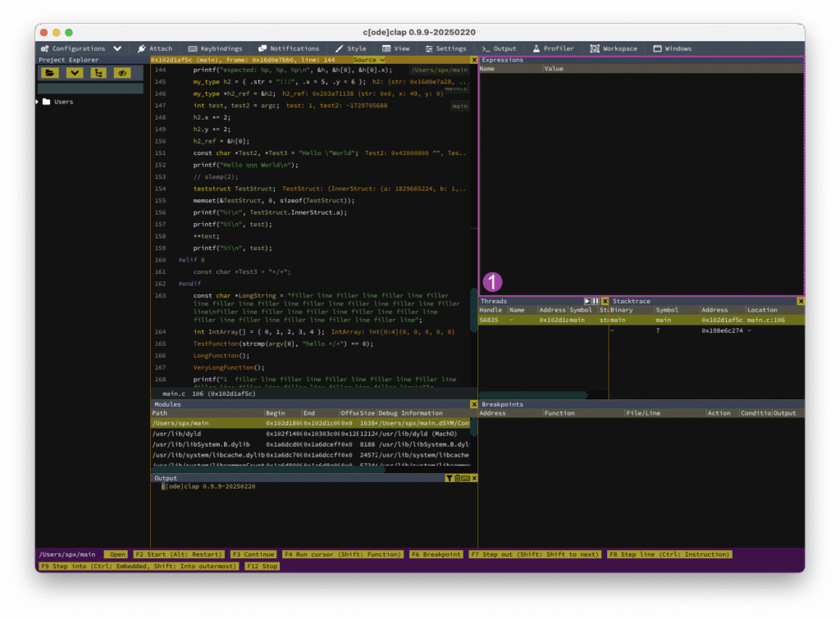The width and height of the screenshot is (840, 619).
Task: Click F7 Step out button
Action: click(535, 555)
